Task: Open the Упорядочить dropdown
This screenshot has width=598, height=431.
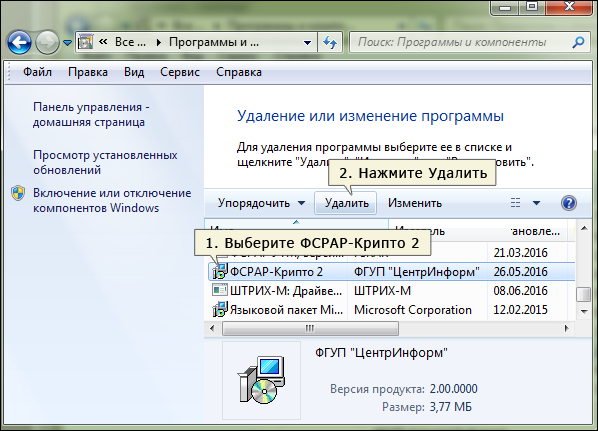Action: 261,203
